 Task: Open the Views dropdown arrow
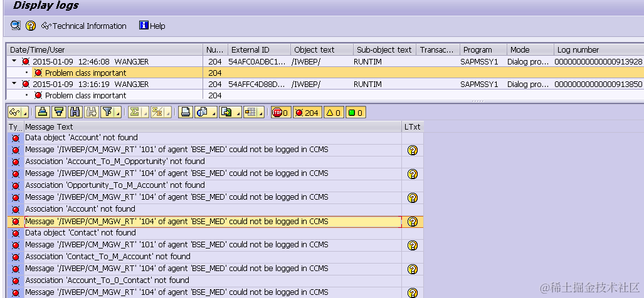[x=213, y=112]
